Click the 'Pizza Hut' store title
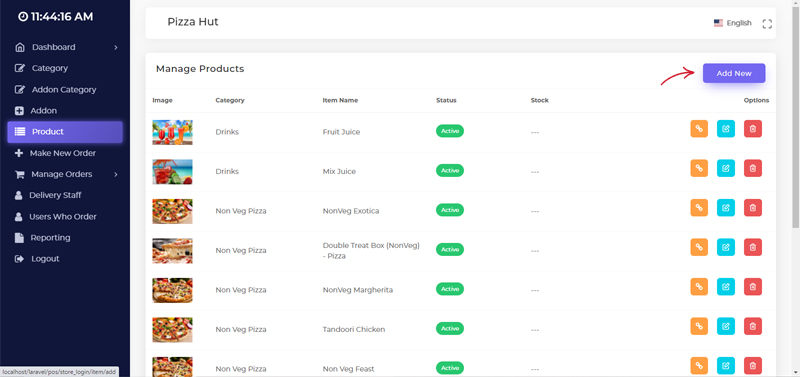Image resolution: width=800 pixels, height=377 pixels. [193, 22]
